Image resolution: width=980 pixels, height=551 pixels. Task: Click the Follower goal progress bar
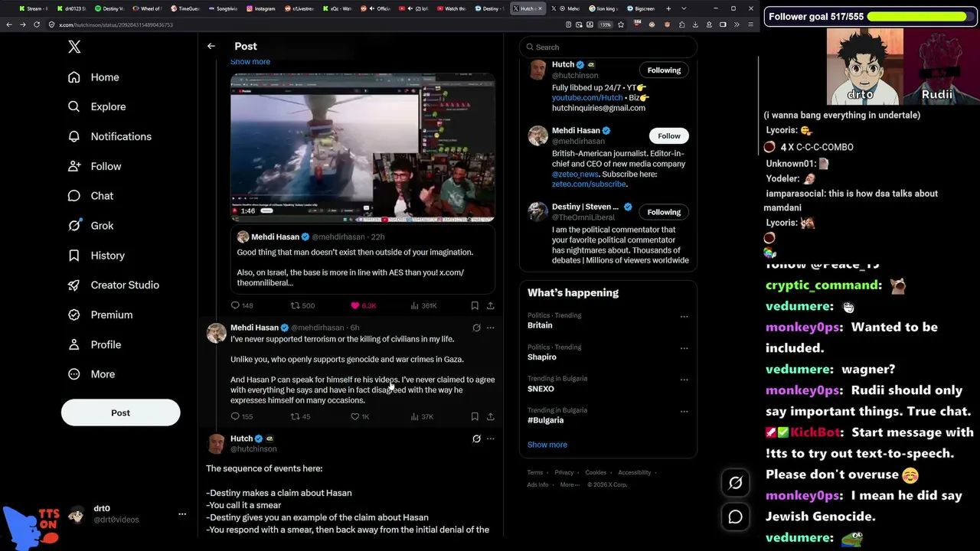(x=920, y=16)
